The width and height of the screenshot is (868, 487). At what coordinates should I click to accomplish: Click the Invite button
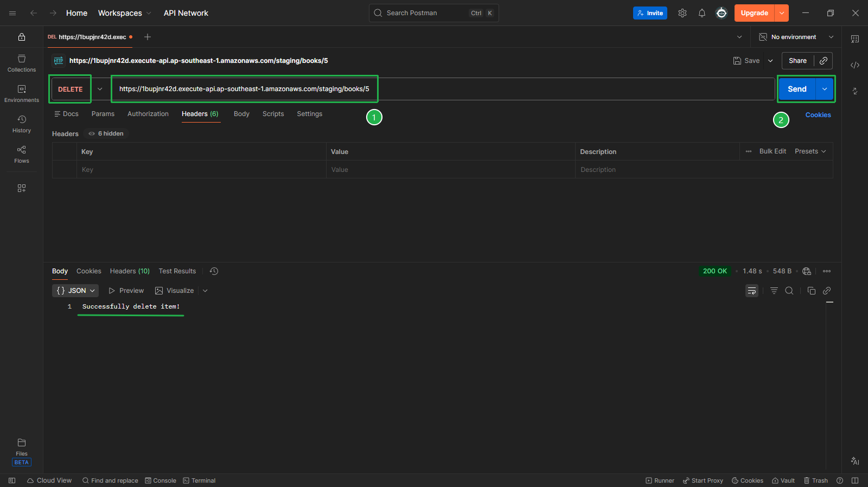650,13
